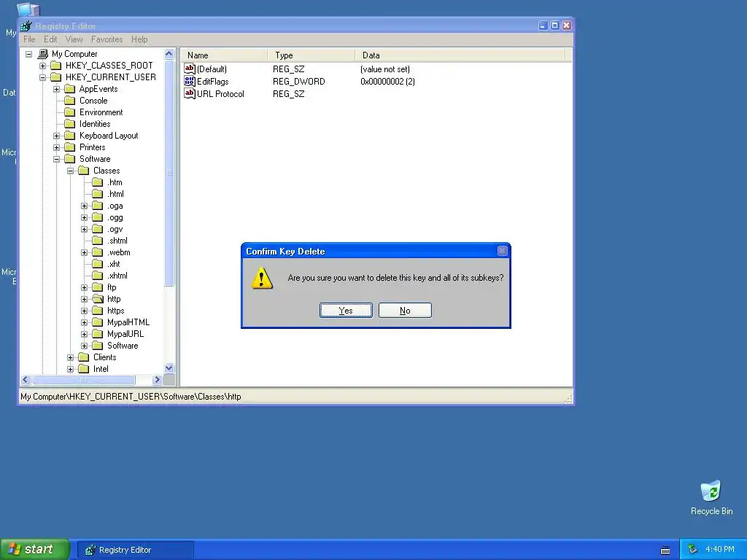
Task: Click the open http key folder icon
Action: click(x=97, y=299)
